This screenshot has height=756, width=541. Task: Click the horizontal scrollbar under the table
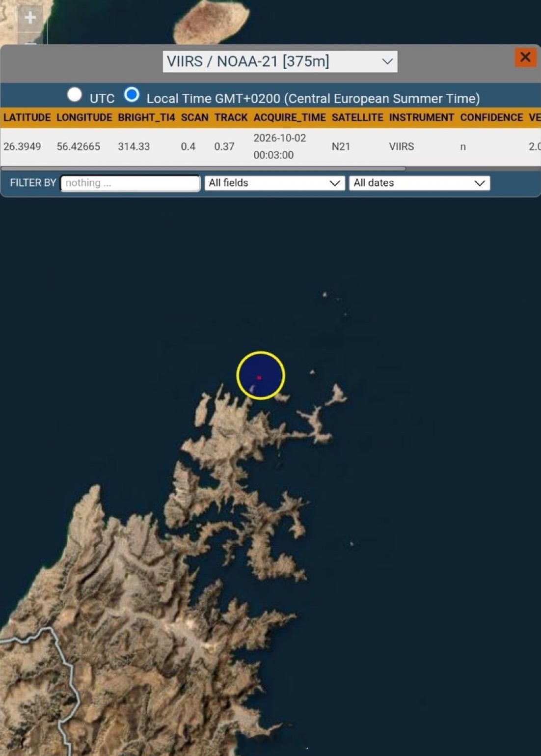[x=203, y=168]
